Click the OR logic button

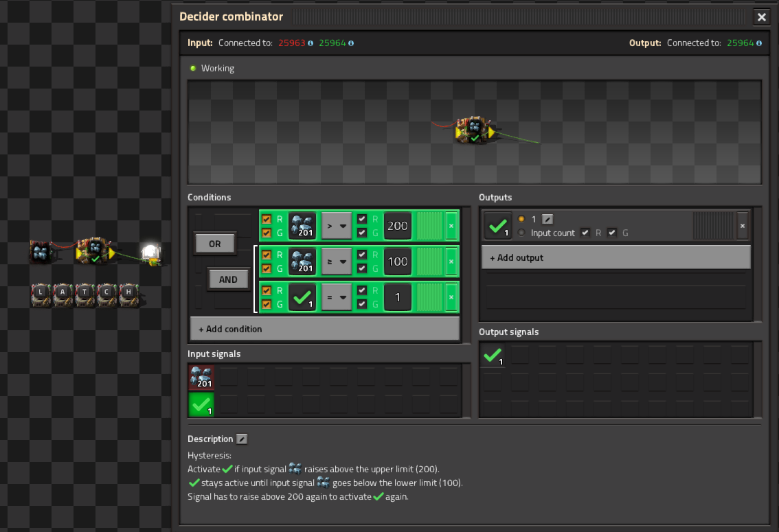coord(215,244)
